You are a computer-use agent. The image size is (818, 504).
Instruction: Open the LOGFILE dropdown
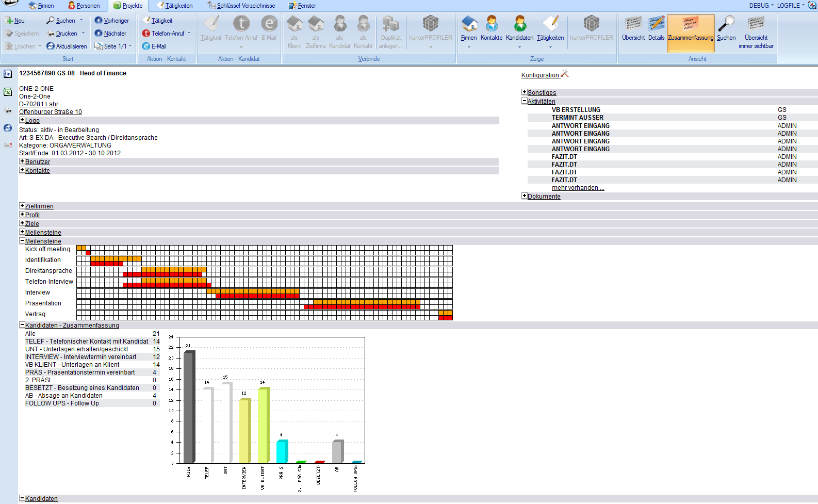(790, 6)
